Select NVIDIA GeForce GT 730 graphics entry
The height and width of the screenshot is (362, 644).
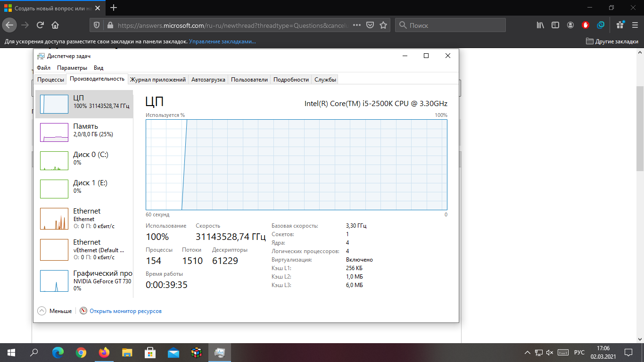coord(84,281)
